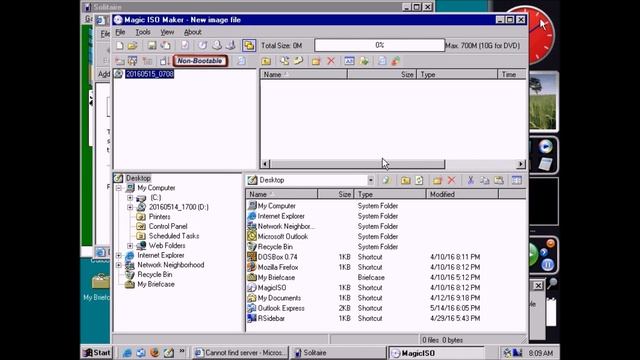
Task: Select MagicISO shortcut in file list
Action: pos(272,288)
